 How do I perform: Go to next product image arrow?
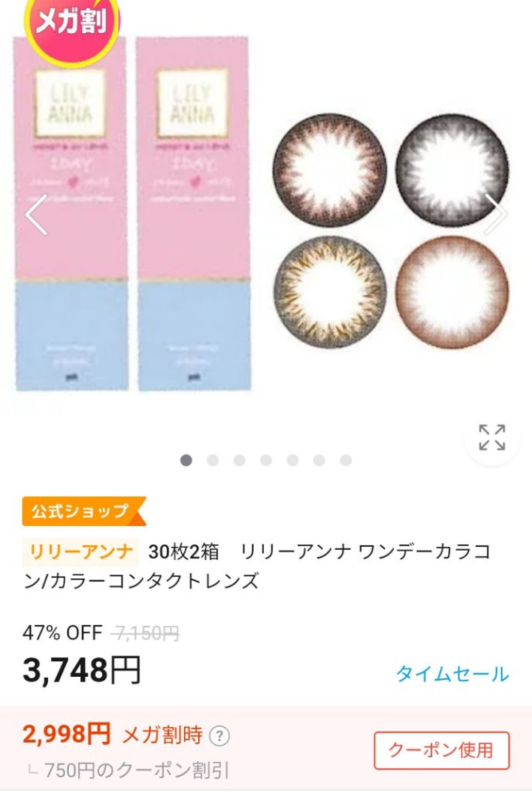495,215
